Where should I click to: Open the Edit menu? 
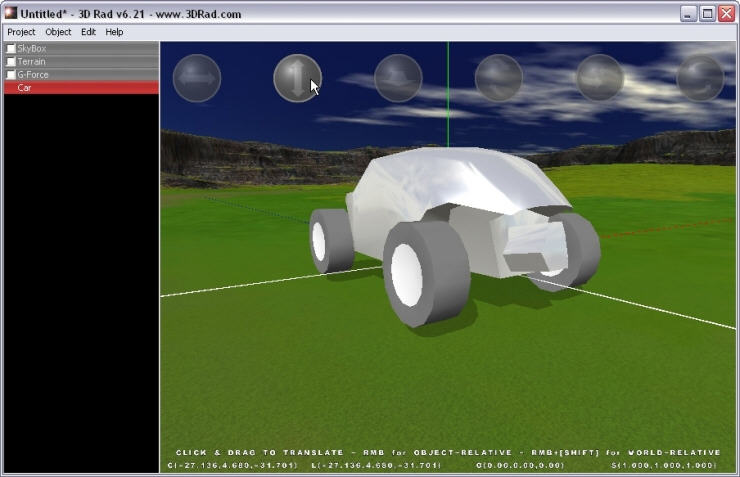tap(89, 32)
